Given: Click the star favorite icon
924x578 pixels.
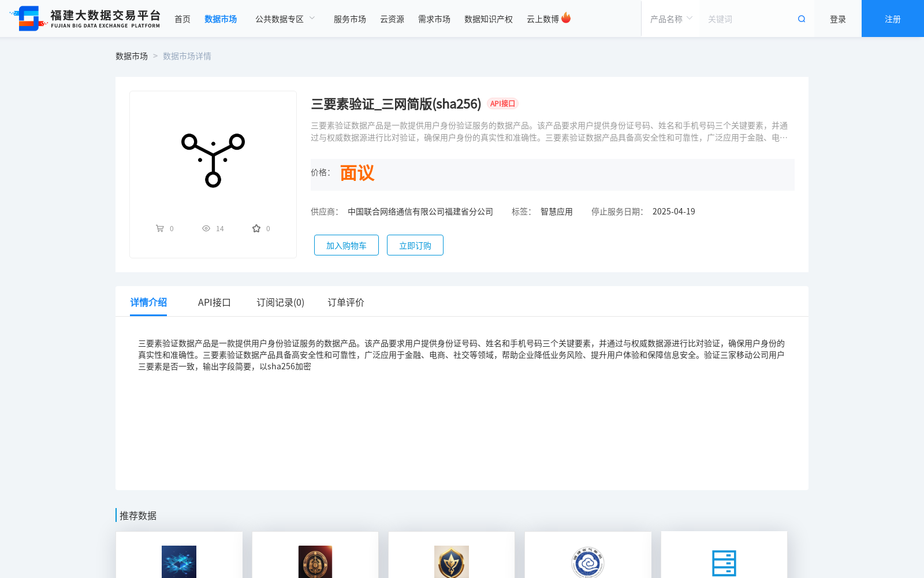Looking at the screenshot, I should point(256,228).
